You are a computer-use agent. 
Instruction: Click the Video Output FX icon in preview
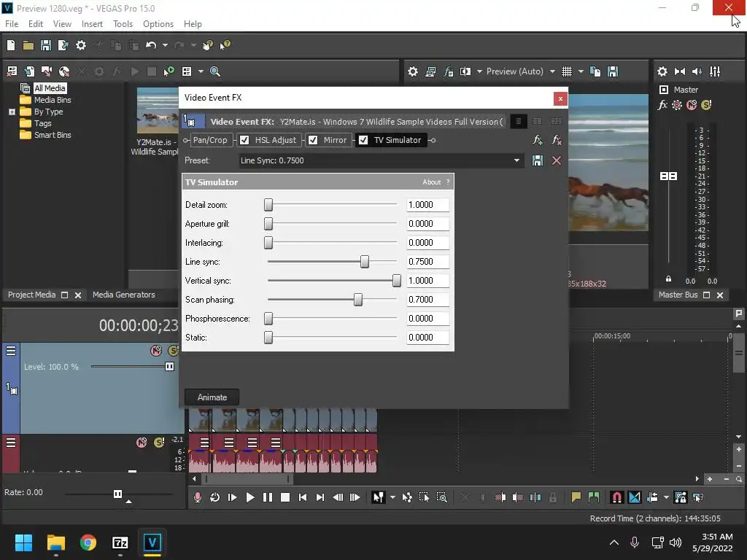click(449, 71)
